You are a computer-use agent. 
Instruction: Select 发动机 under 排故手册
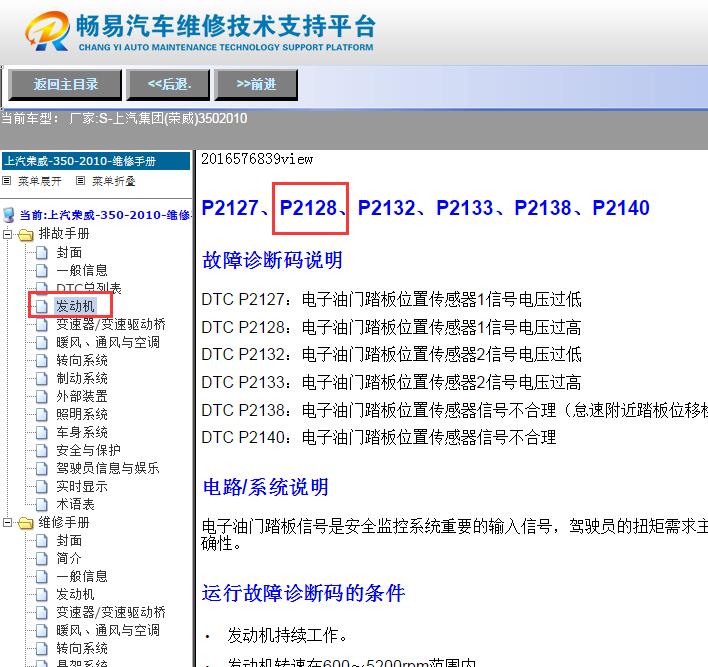pos(75,306)
